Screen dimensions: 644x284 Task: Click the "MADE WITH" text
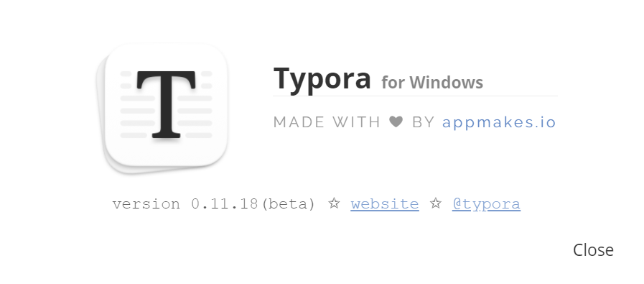(x=327, y=122)
